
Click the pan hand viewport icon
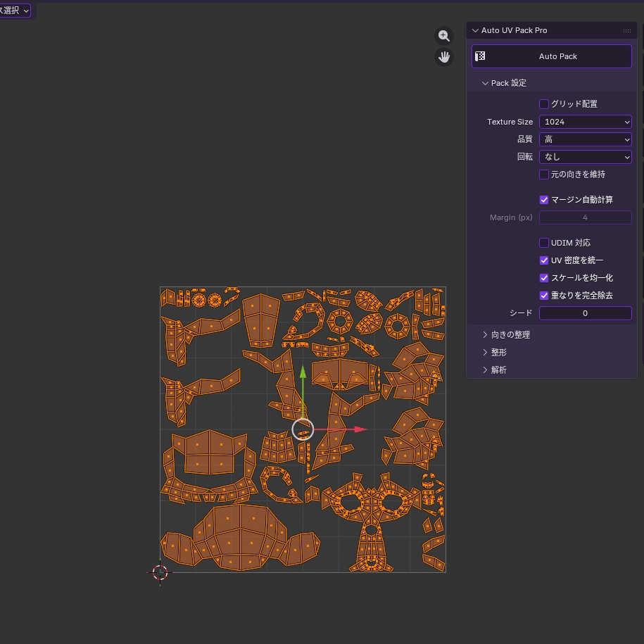[x=443, y=57]
